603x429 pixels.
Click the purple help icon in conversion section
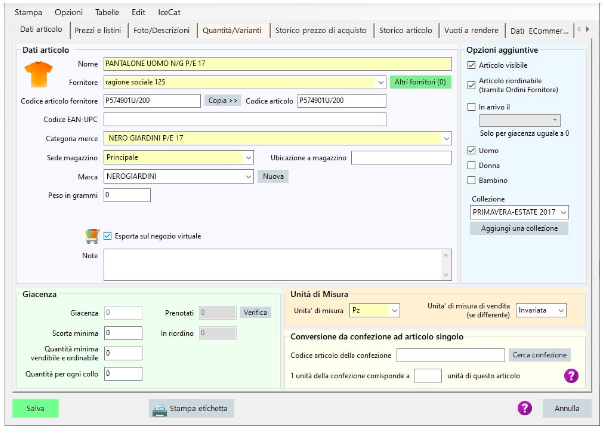click(x=571, y=376)
